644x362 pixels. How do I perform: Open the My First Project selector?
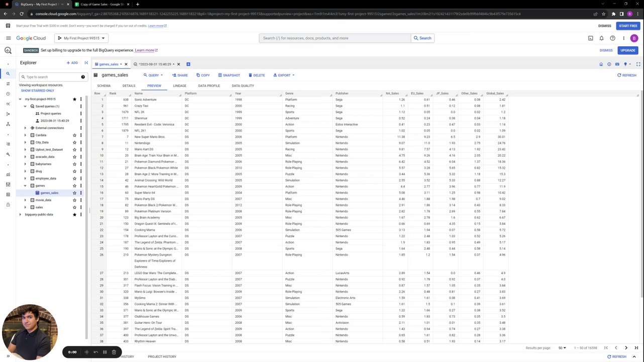click(x=81, y=38)
